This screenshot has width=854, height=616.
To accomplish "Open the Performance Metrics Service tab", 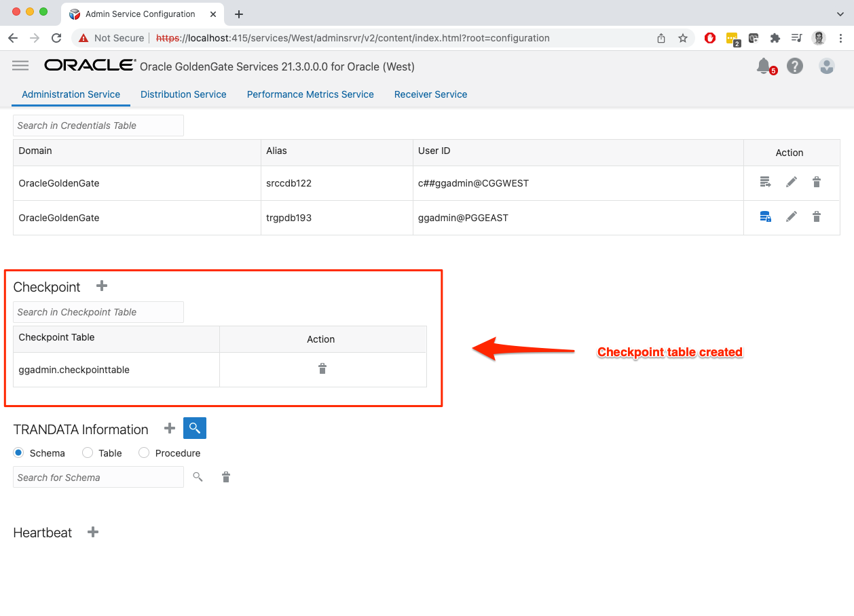I will (310, 94).
